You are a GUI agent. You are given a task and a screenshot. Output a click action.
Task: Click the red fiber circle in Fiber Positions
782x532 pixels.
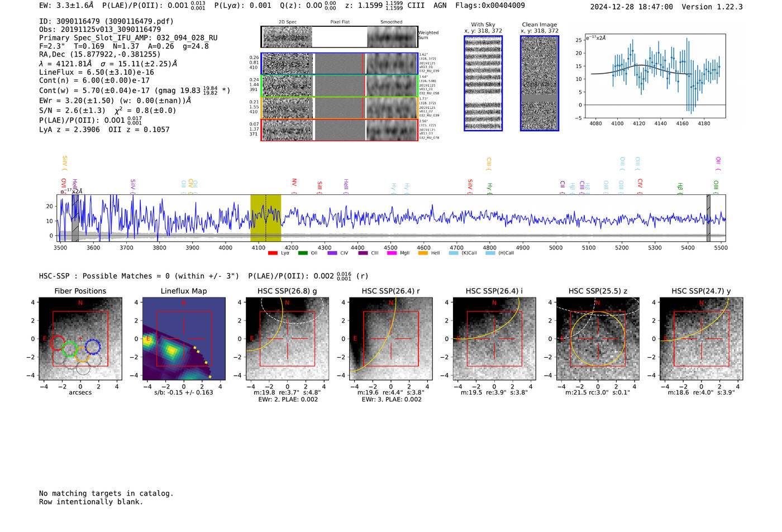pos(58,343)
